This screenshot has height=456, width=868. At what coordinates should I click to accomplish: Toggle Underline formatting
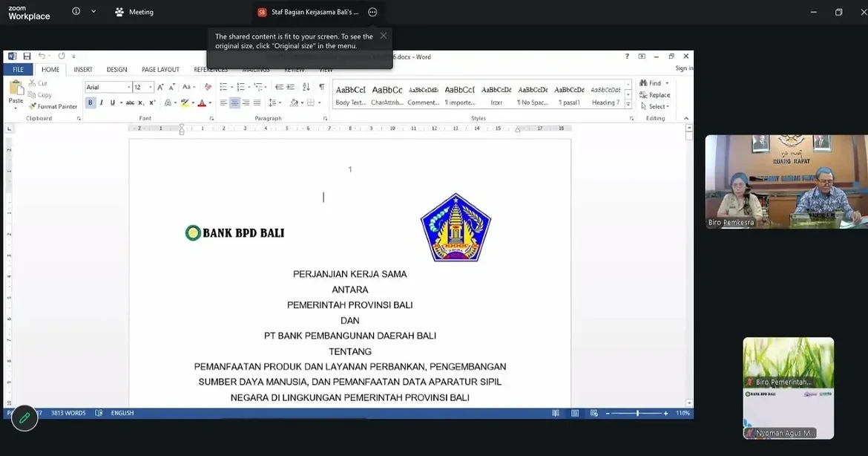[x=112, y=102]
